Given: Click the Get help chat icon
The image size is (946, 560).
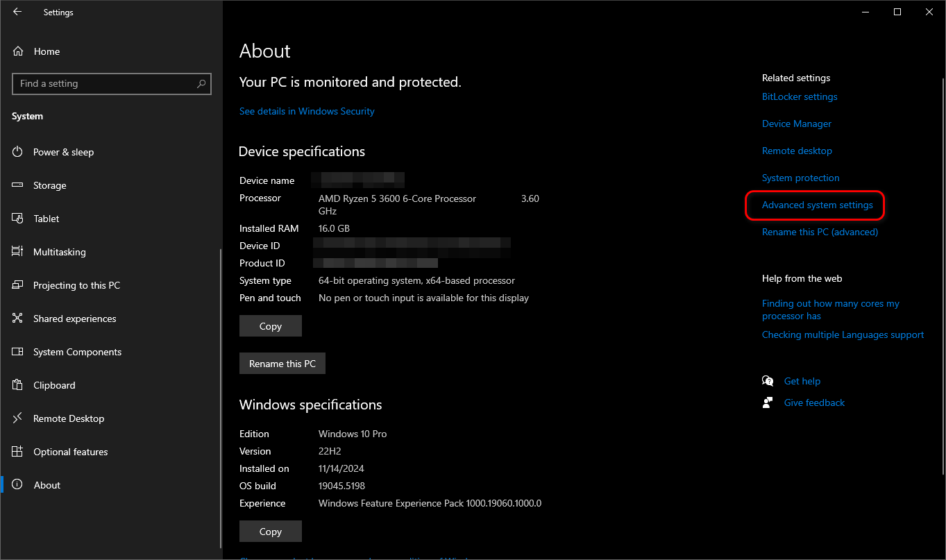Looking at the screenshot, I should [768, 381].
